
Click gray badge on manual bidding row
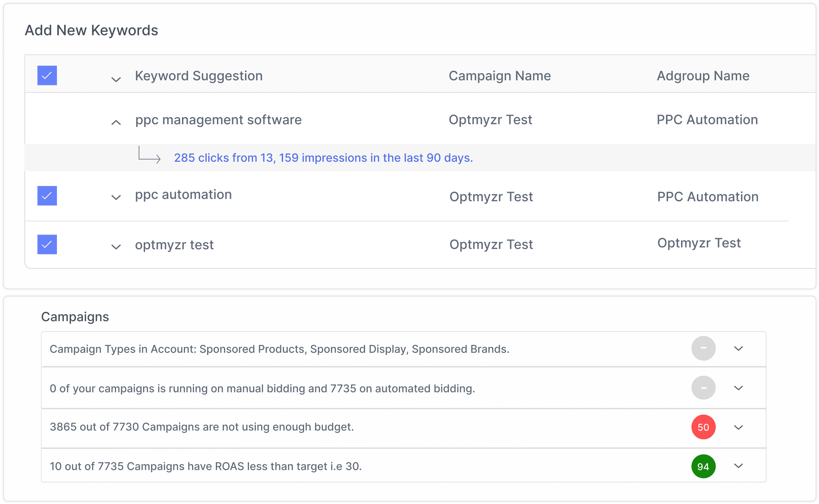703,388
